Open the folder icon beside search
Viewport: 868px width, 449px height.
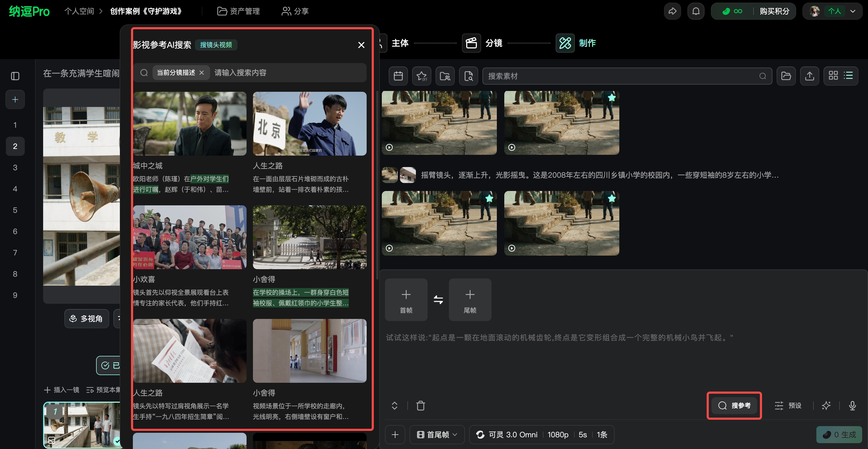point(786,76)
